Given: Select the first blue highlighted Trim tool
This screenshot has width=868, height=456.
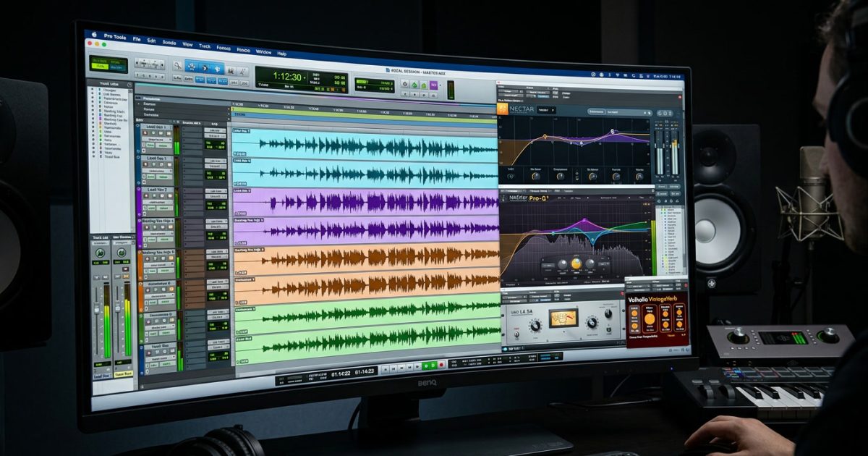Looking at the screenshot, I should coord(192,67).
